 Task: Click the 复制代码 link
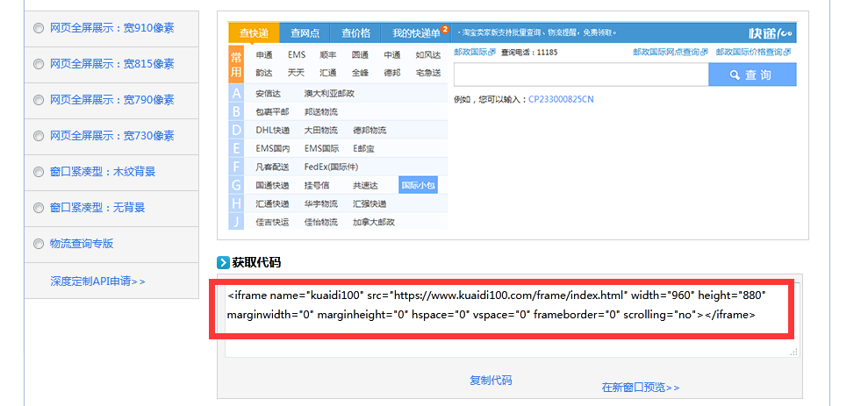coord(491,380)
